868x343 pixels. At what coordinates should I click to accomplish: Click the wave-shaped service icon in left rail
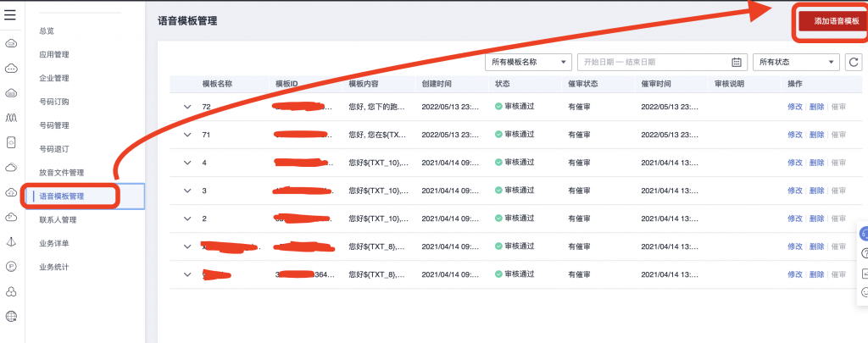click(10, 118)
